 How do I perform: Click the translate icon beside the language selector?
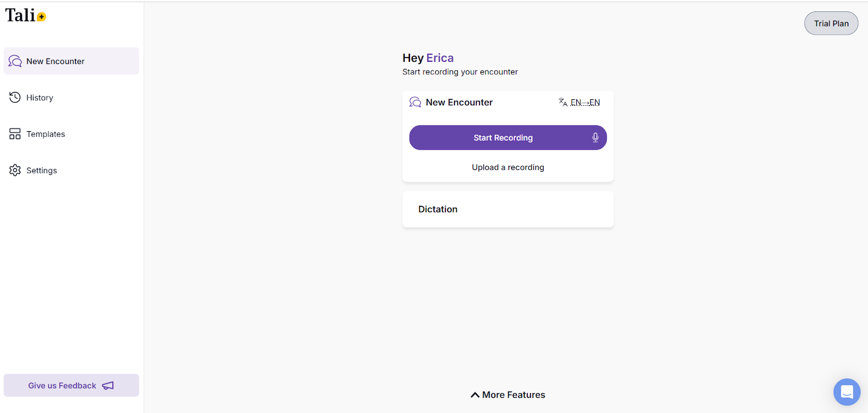(562, 102)
